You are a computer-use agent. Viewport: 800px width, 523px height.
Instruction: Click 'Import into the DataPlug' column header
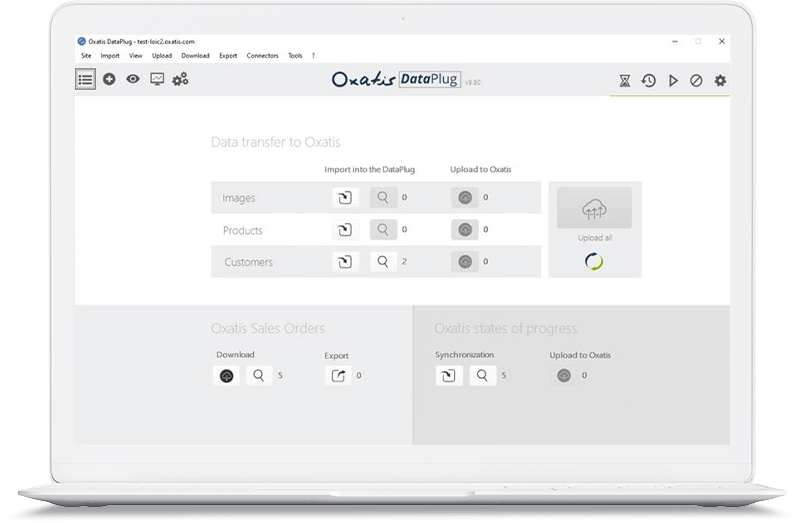coord(369,169)
